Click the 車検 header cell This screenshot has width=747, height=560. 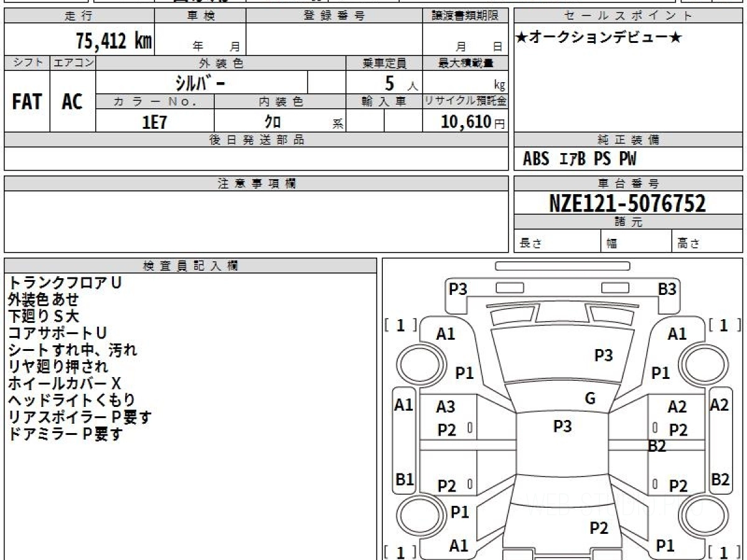(200, 16)
